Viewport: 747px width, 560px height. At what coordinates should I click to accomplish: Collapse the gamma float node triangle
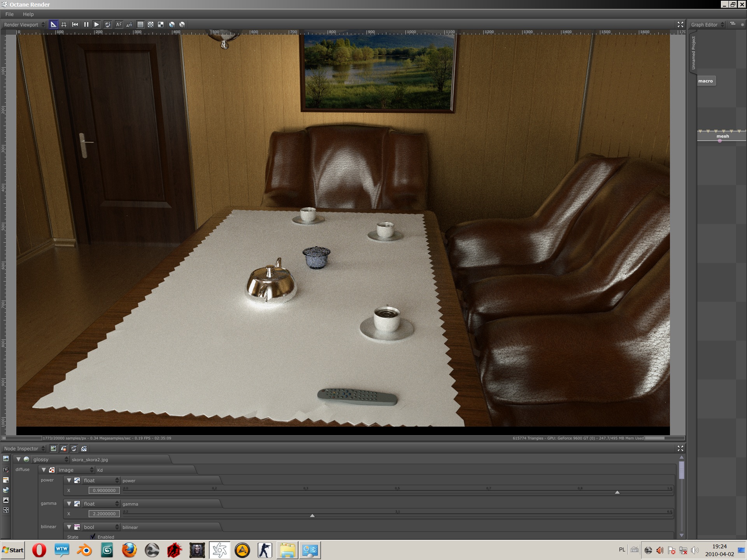(69, 504)
